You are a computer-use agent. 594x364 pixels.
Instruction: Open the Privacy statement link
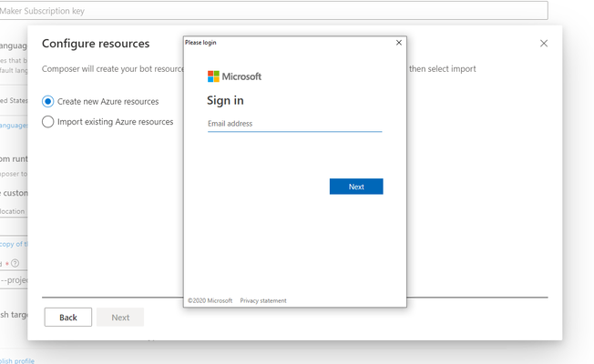(263, 301)
